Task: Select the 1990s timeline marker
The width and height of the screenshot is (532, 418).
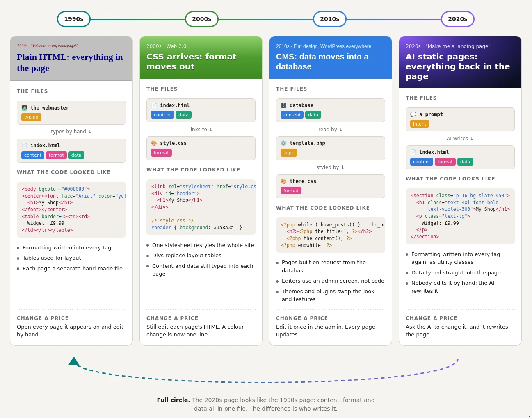Action: coord(74,19)
